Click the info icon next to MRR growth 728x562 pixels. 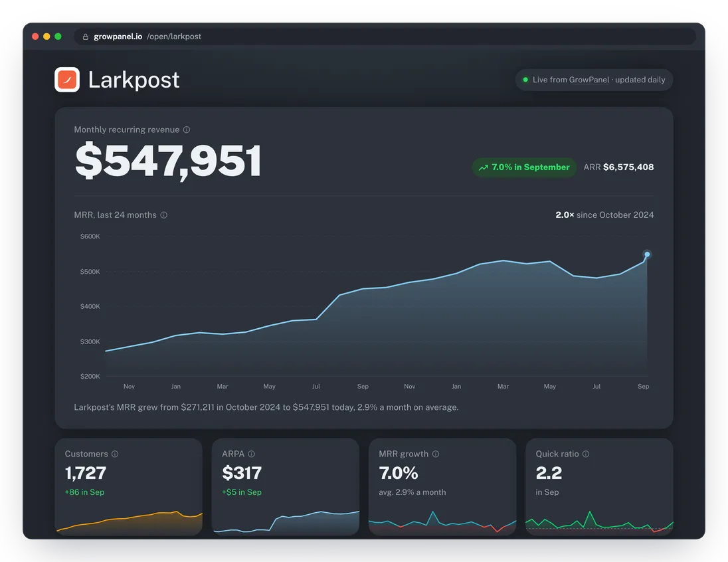tap(436, 454)
